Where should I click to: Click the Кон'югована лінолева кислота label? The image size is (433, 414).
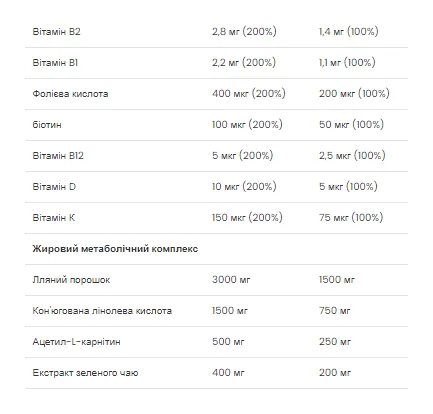(102, 311)
